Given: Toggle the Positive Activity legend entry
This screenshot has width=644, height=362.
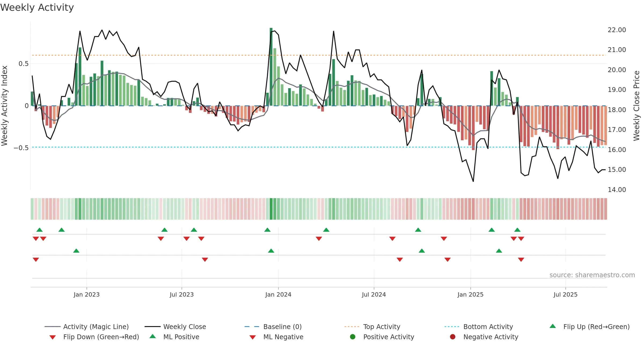Looking at the screenshot, I should pos(382,337).
